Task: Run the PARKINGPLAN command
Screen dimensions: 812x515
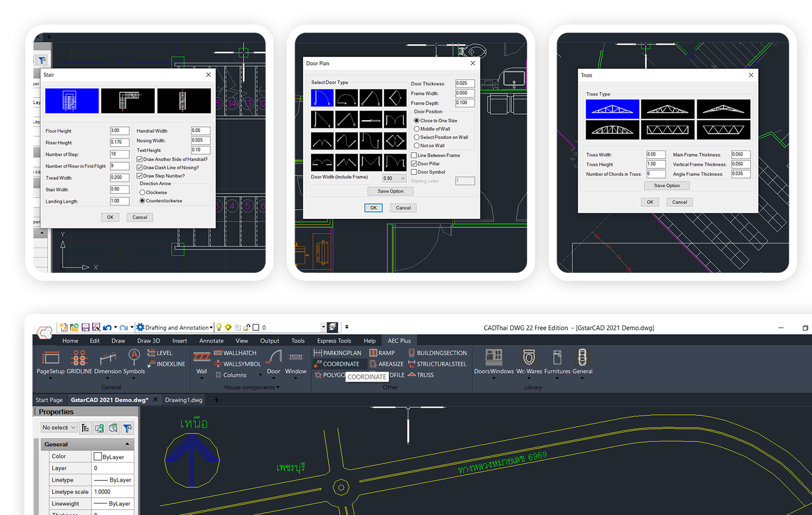Action: 337,353
